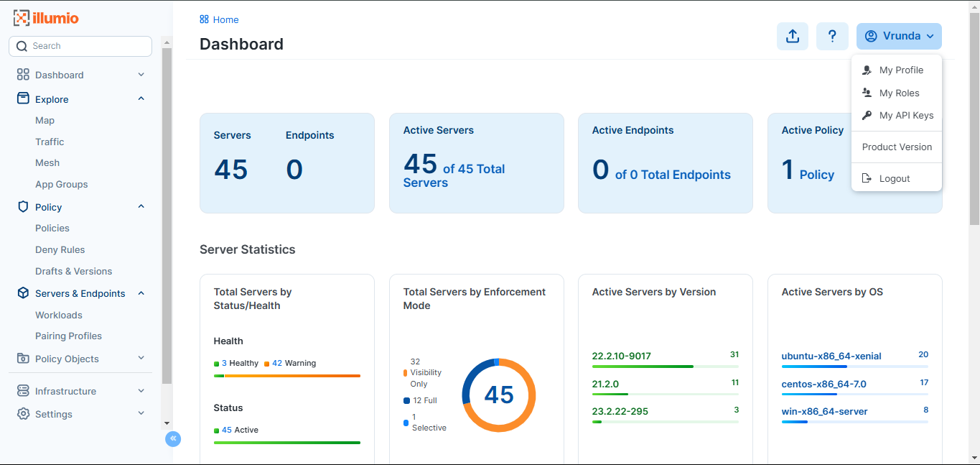Click the export upload icon button
Screen dimensions: 980x465
[x=793, y=36]
